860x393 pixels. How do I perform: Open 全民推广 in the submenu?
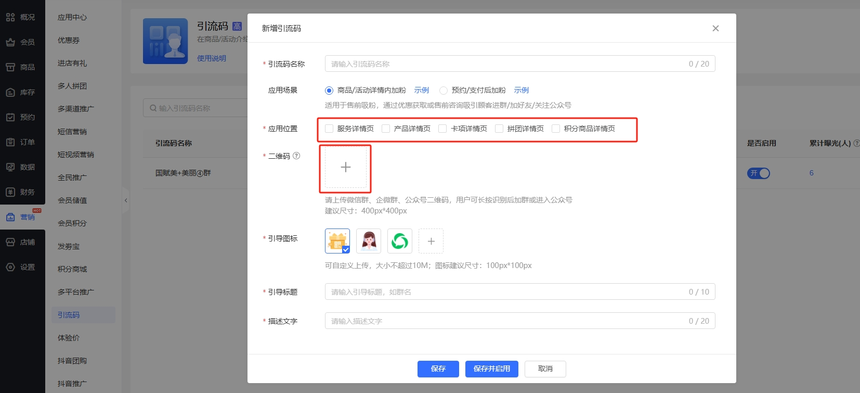tap(72, 178)
